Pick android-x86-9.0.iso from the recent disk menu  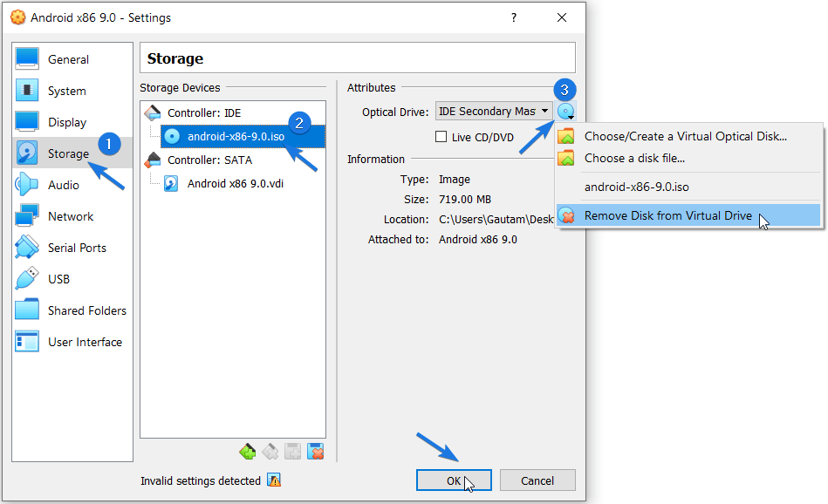(x=689, y=187)
